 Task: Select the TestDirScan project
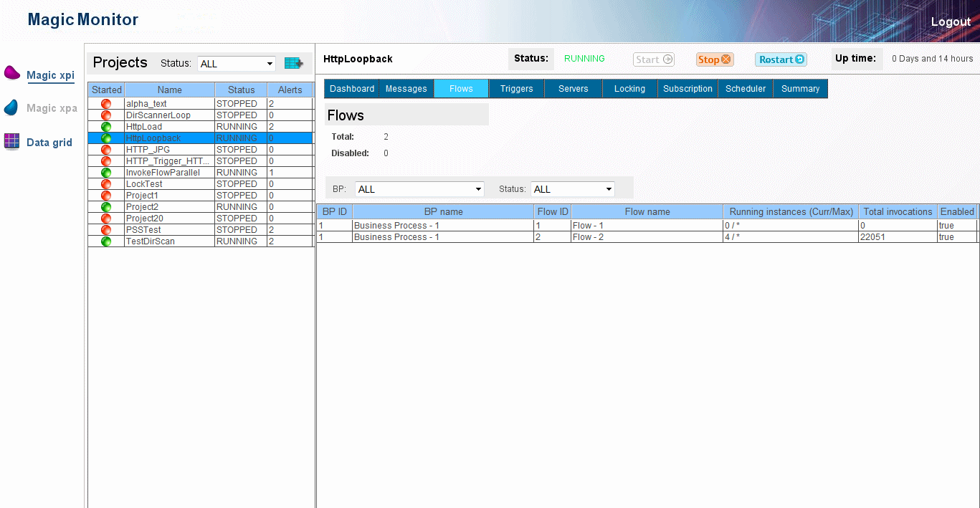[x=201, y=241]
